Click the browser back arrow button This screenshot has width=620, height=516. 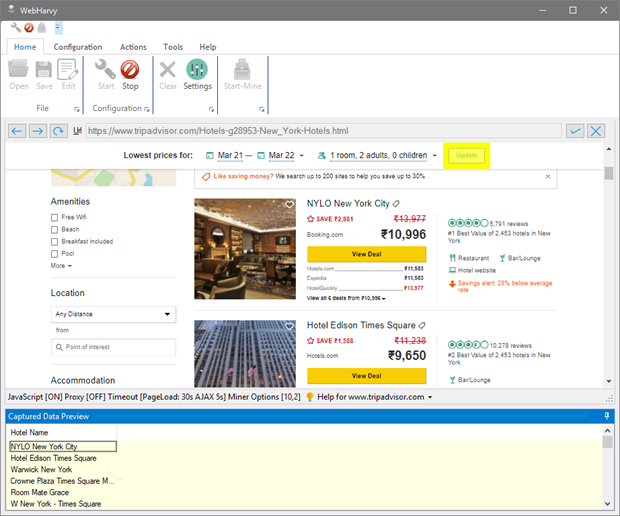click(x=17, y=131)
